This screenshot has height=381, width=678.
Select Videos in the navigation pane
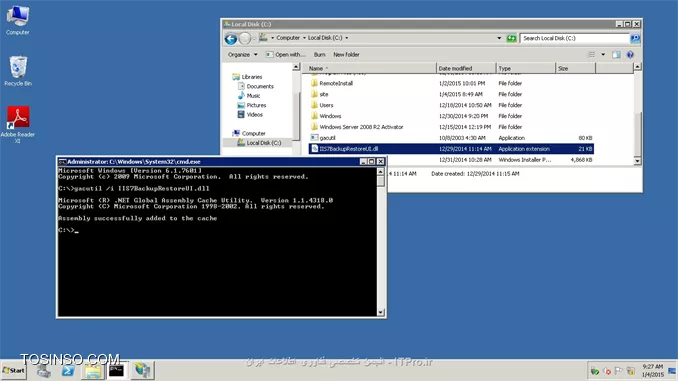point(250,115)
